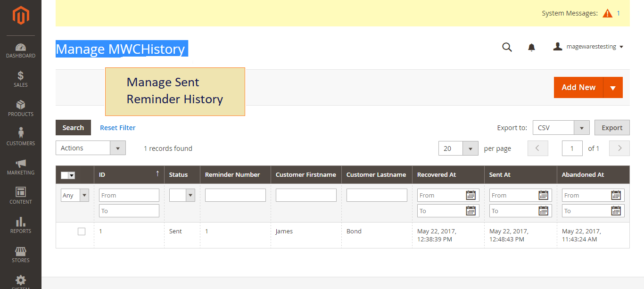Click the current page number field
Screen dimensions: 644x289
click(x=572, y=149)
